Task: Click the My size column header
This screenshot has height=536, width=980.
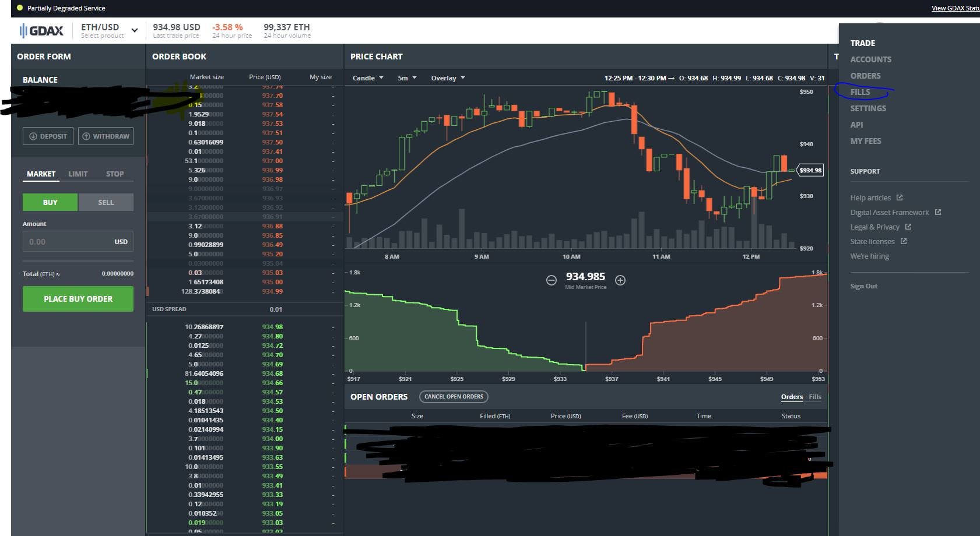Action: click(x=321, y=77)
